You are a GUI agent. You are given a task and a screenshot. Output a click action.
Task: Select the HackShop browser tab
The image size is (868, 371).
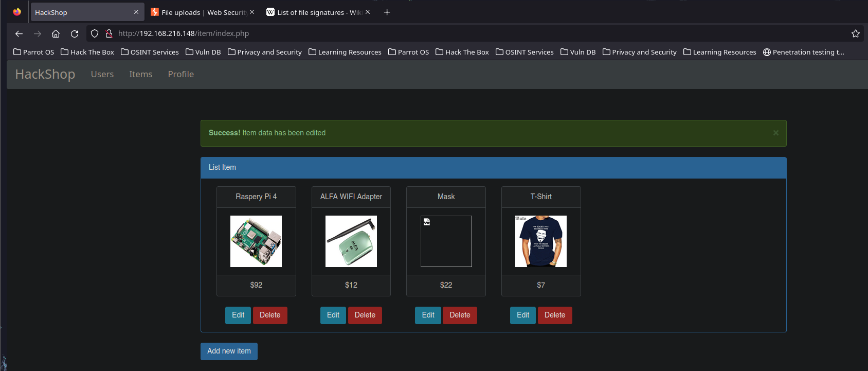(87, 12)
